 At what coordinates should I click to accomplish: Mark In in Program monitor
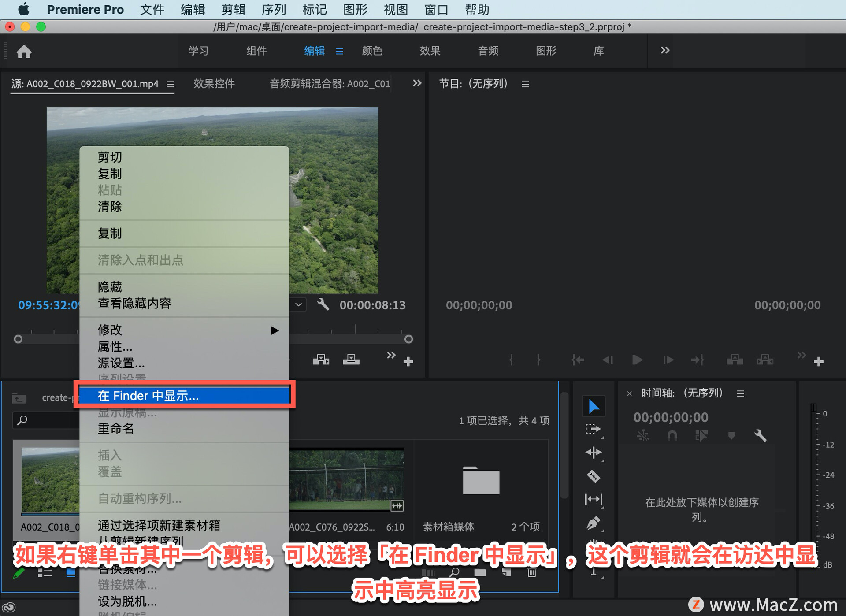pos(511,360)
